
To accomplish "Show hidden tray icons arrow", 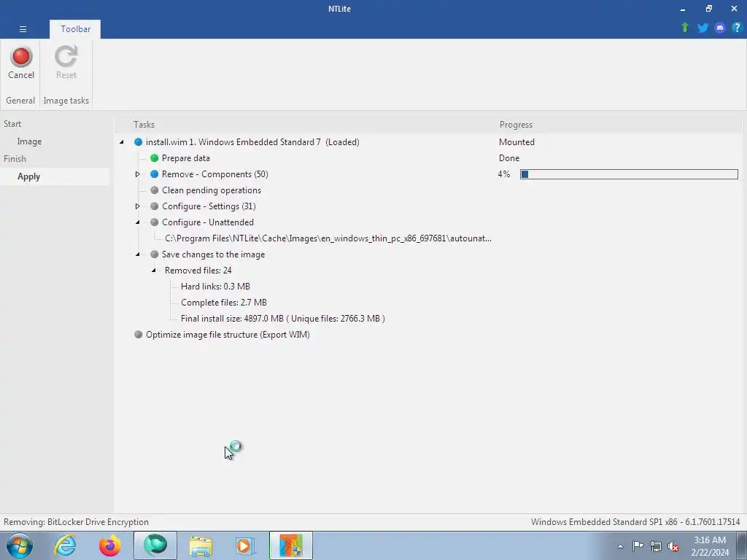I will point(620,546).
